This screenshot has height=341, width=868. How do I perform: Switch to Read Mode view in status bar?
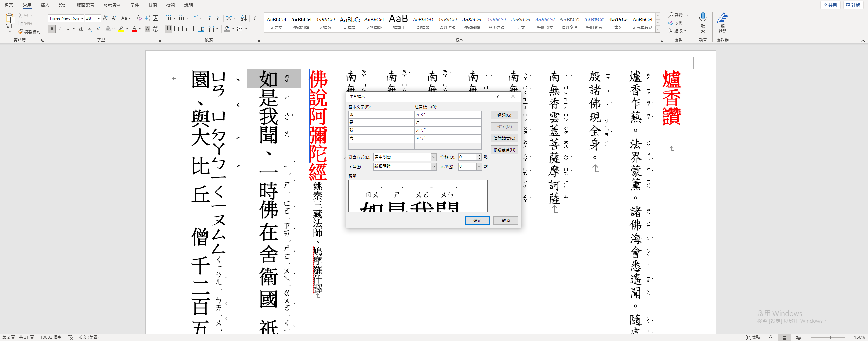[771, 337]
